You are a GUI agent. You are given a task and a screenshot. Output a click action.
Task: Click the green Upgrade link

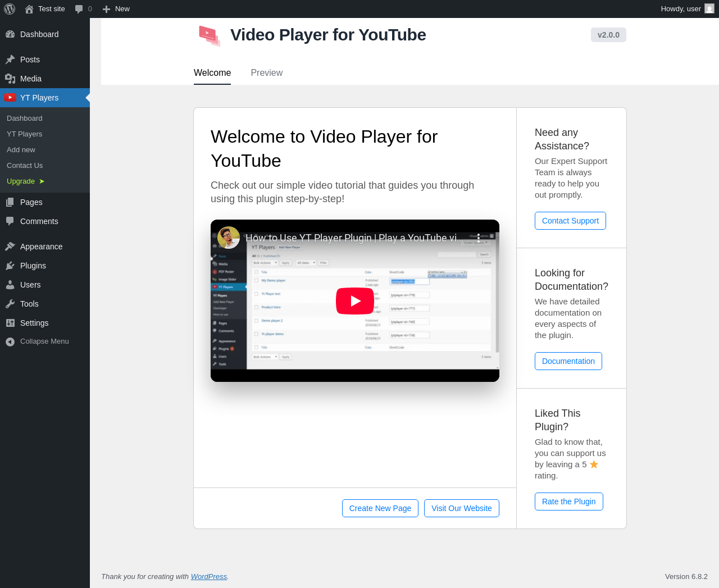click(x=26, y=181)
